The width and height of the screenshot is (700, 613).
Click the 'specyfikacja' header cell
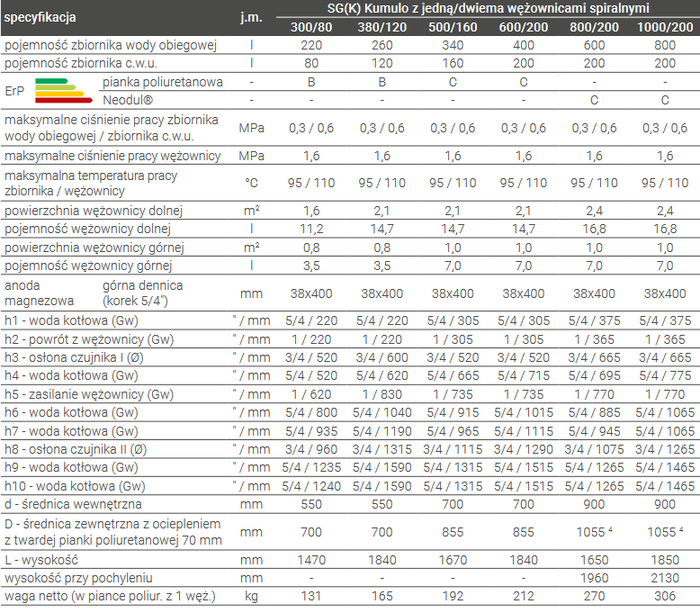pyautogui.click(x=40, y=18)
